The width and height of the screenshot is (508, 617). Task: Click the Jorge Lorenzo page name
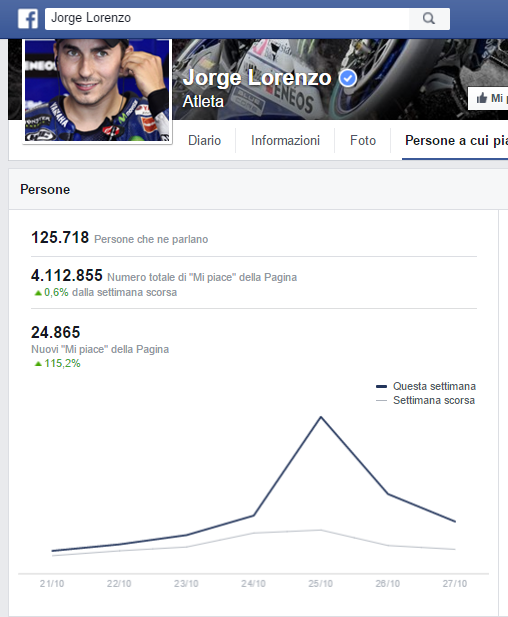coord(257,78)
